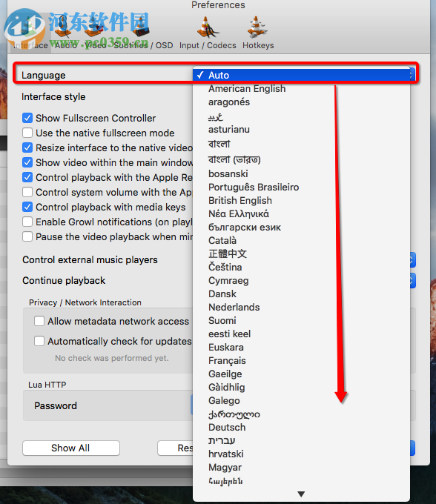Select ქართული language option
Image resolution: width=436 pixels, height=504 pixels.
pyautogui.click(x=301, y=414)
